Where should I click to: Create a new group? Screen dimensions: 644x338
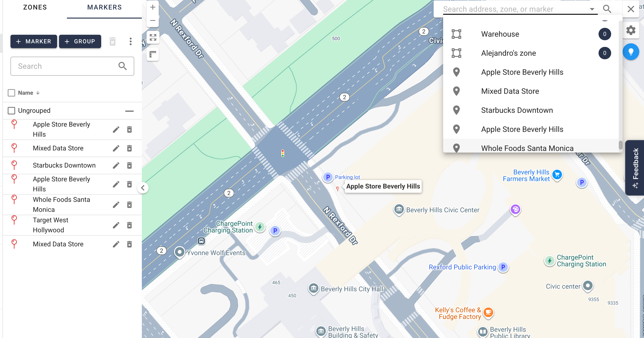coord(80,41)
